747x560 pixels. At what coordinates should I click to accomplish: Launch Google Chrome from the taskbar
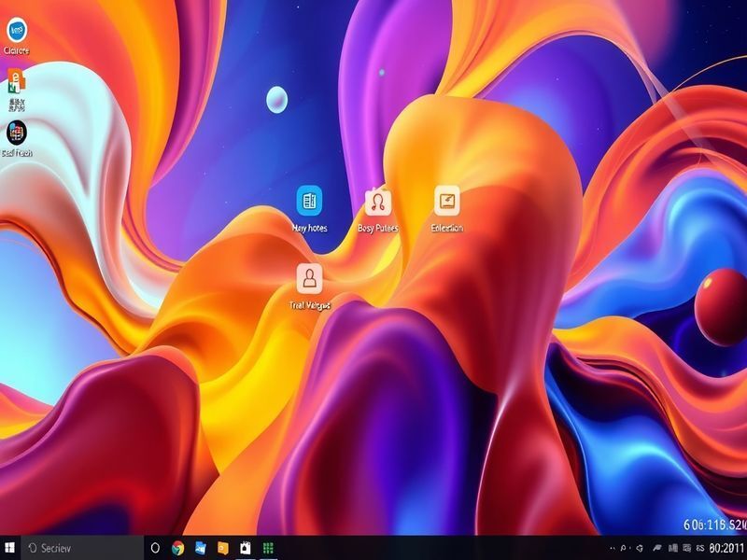pos(177,547)
